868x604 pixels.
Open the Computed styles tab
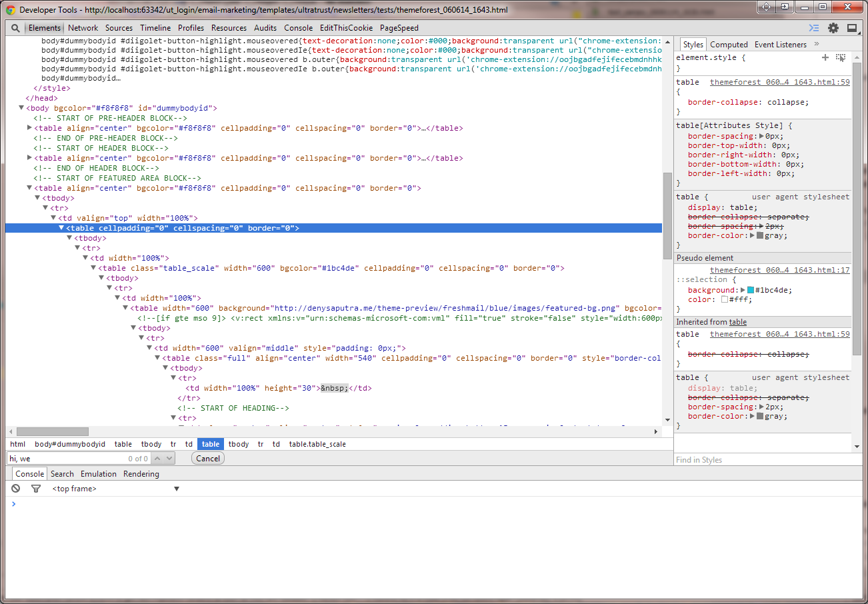729,44
